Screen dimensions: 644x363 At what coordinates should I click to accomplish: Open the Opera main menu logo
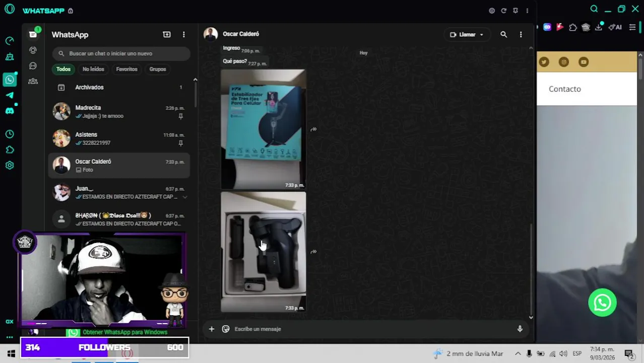coord(9,9)
